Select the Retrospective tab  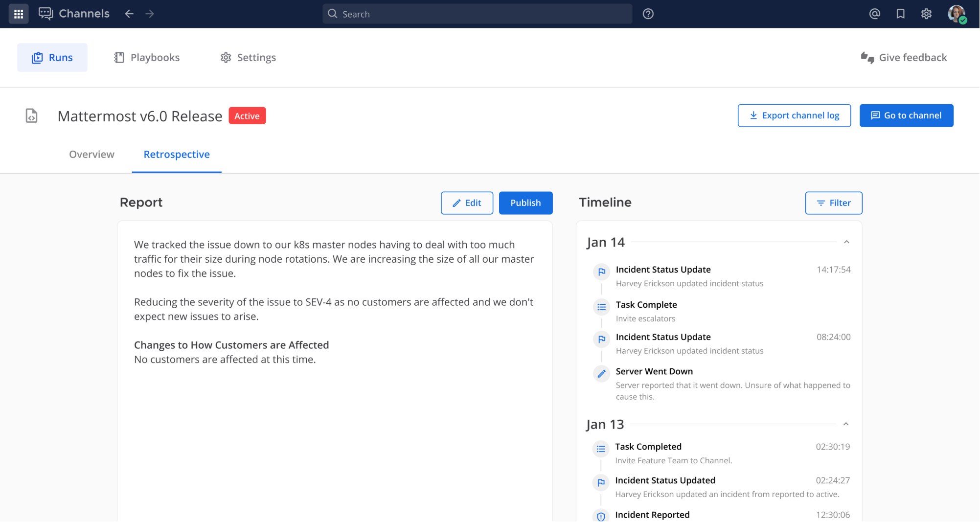tap(177, 155)
